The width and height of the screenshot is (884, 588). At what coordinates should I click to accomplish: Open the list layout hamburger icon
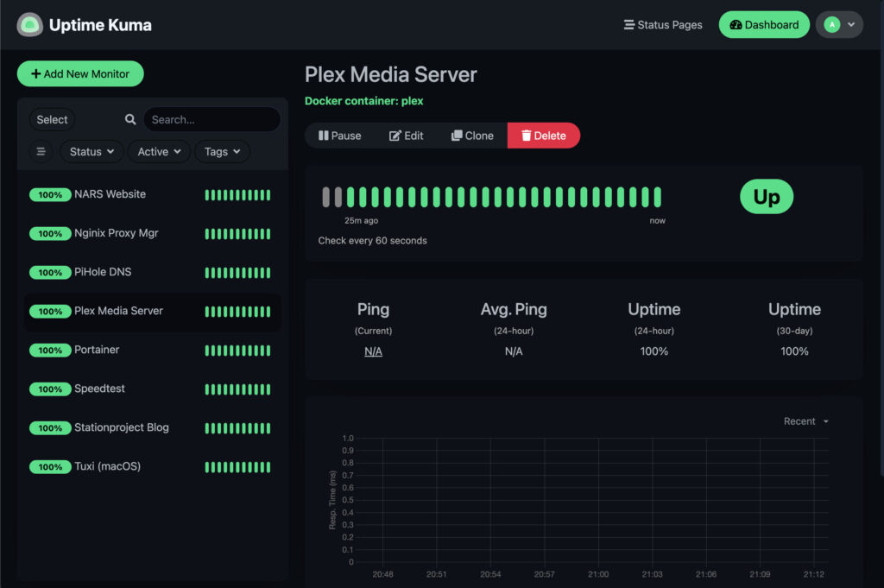pyautogui.click(x=41, y=151)
